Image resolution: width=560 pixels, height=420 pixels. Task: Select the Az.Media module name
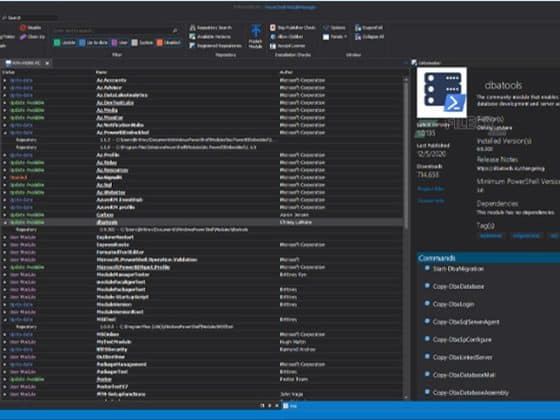point(107,110)
